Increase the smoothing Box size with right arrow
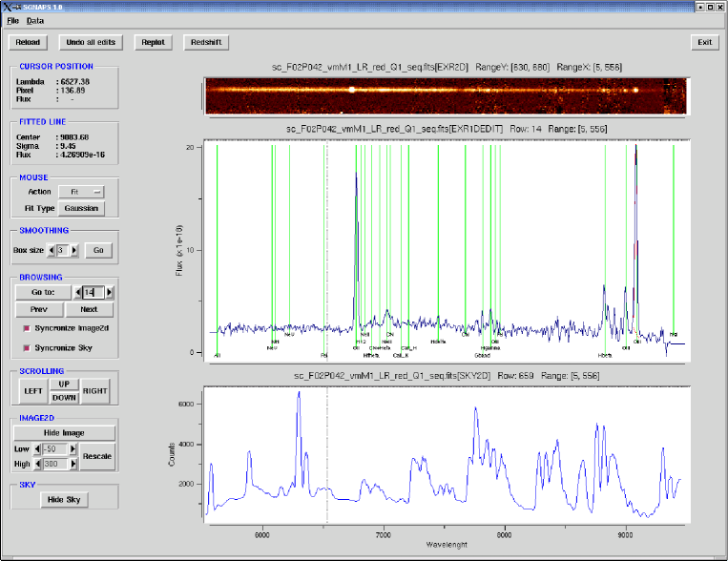Viewport: 728px width, 561px height. (x=74, y=250)
